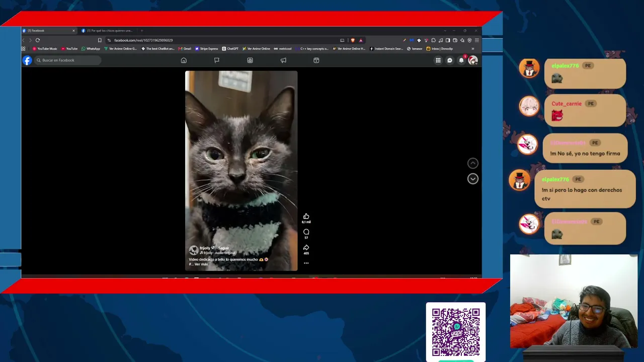The image size is (644, 362).
Task: Open the tab groups grid icon in bookmarks bar
Action: click(x=23, y=49)
